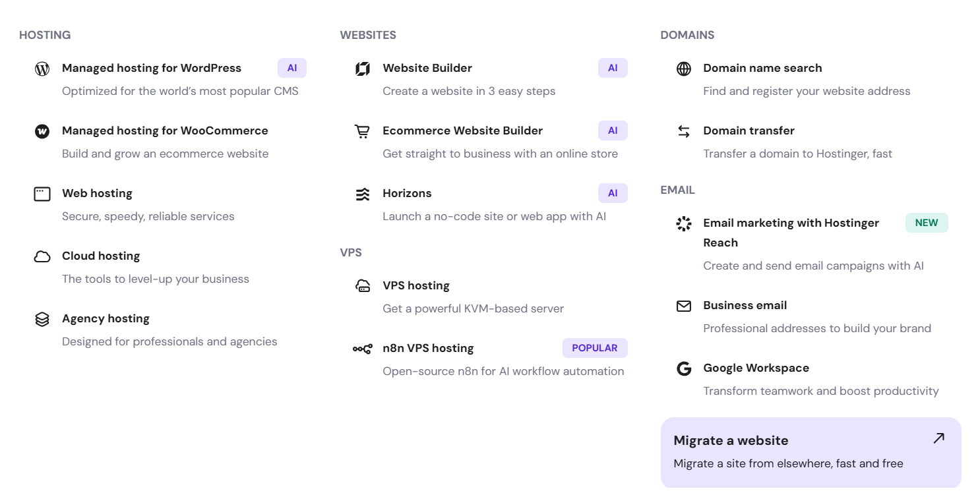
Task: Click the WordPress logo icon
Action: click(42, 69)
